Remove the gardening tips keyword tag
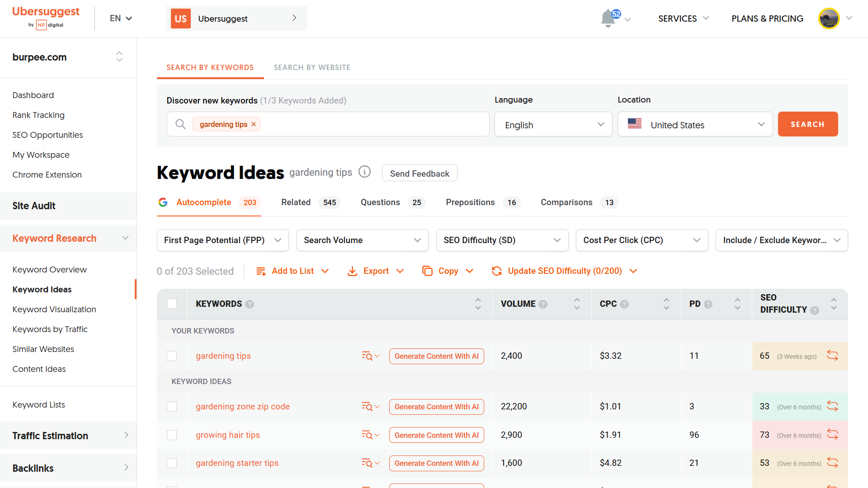The height and width of the screenshot is (488, 868). point(254,124)
